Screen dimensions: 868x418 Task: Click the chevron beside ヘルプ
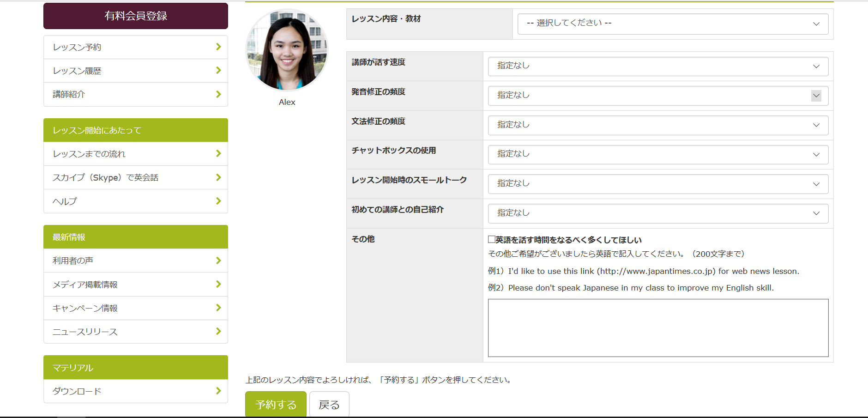(218, 201)
